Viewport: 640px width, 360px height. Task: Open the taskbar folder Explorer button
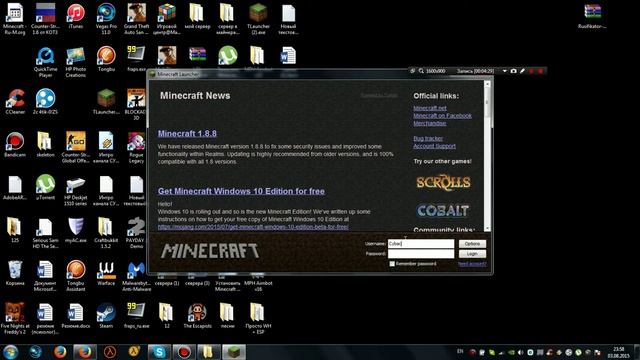pos(209,352)
